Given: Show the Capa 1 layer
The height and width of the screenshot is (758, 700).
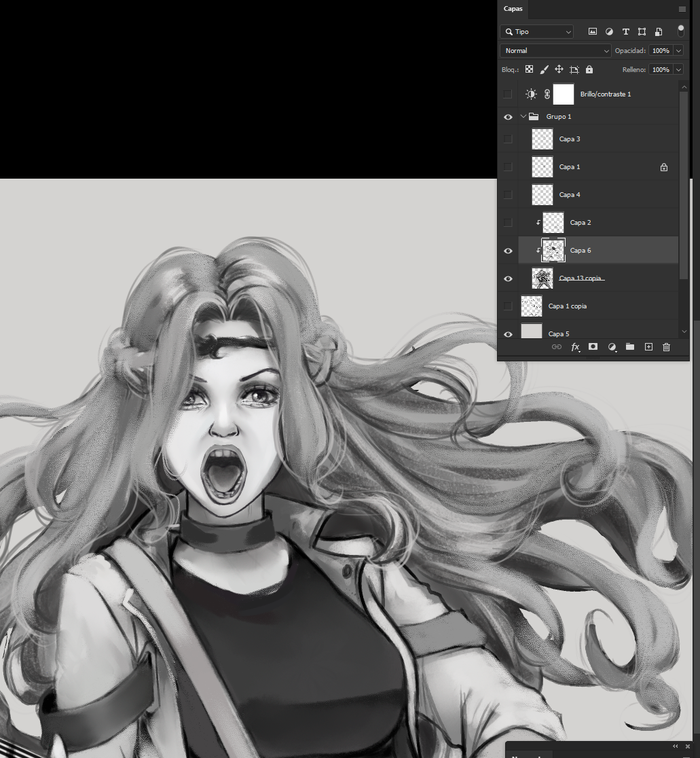Looking at the screenshot, I should pyautogui.click(x=508, y=167).
